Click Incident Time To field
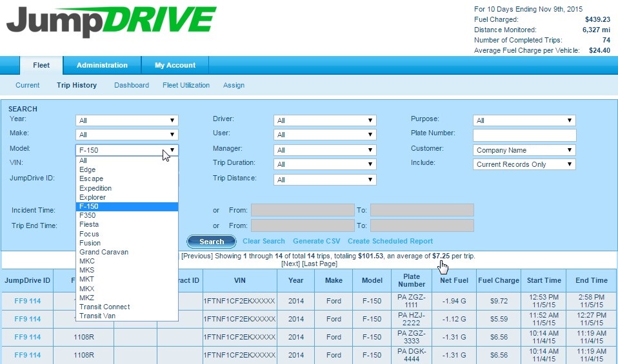618x364 pixels. 422,210
